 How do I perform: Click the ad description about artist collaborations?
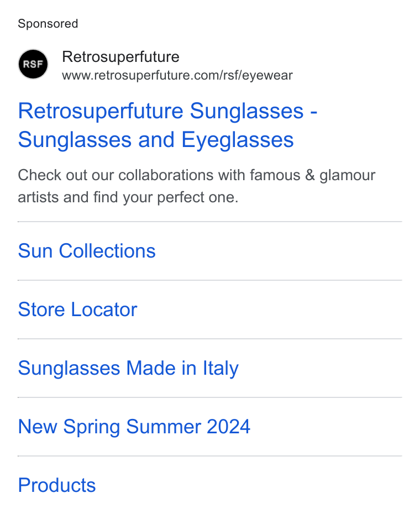click(x=196, y=186)
